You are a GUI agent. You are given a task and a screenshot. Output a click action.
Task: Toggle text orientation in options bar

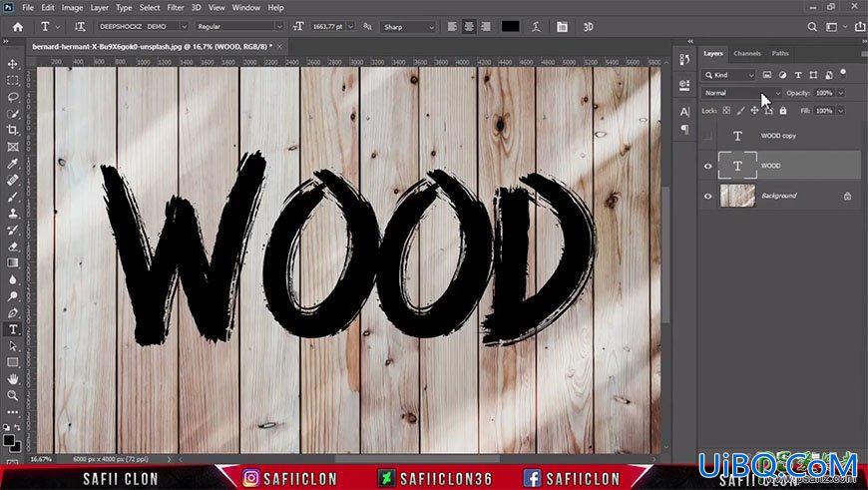80,27
